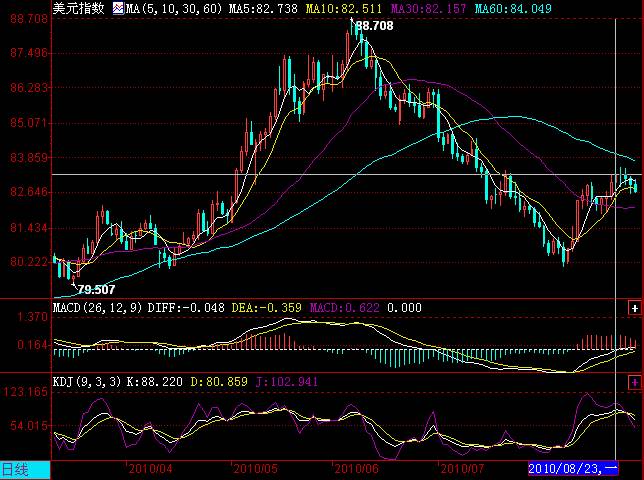
Task: Click the KDJ(9,3,3) indicator label
Action: point(87,382)
